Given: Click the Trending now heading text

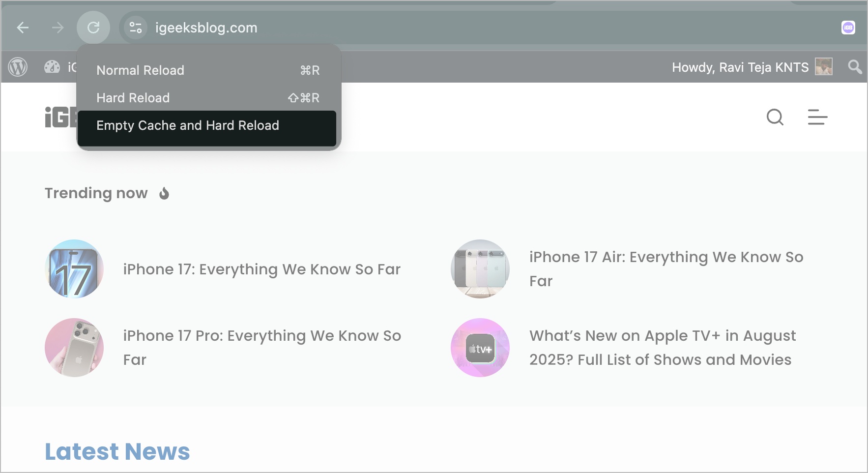Looking at the screenshot, I should coord(96,193).
